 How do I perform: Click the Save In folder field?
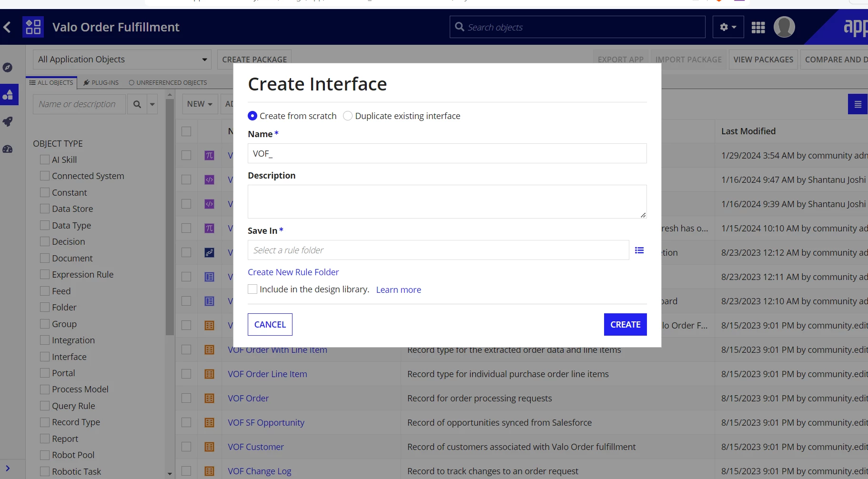click(438, 250)
